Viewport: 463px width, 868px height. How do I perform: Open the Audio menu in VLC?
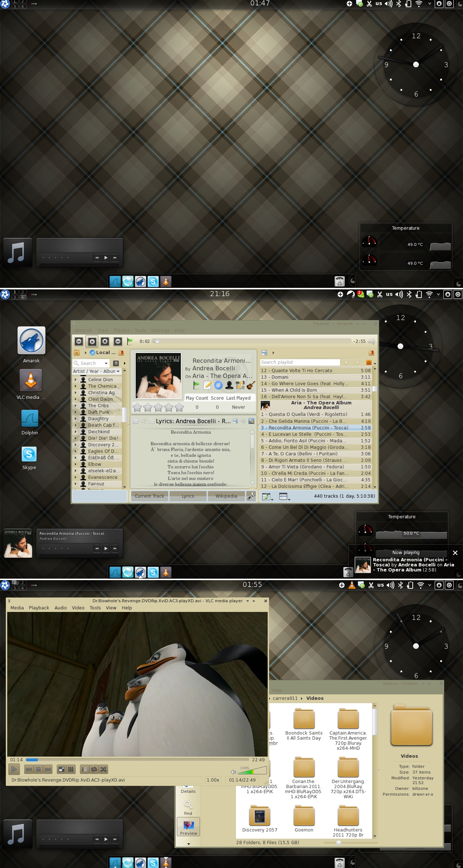[61, 608]
